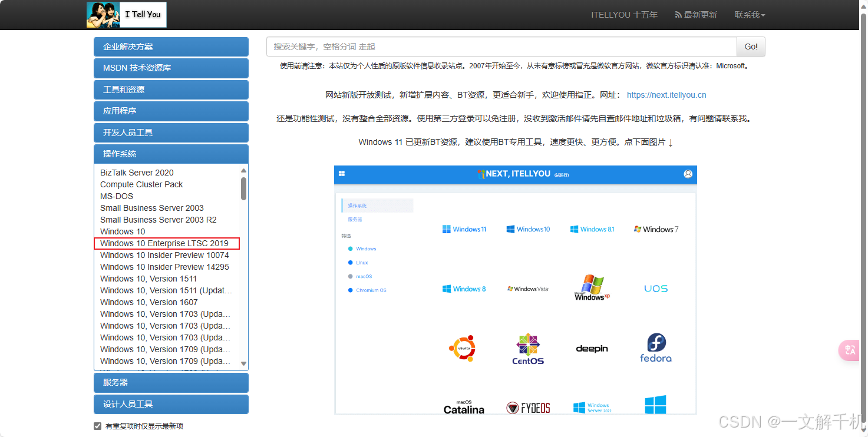Image resolution: width=868 pixels, height=437 pixels.
Task: Select the Windows 10 logo
Action: (529, 229)
